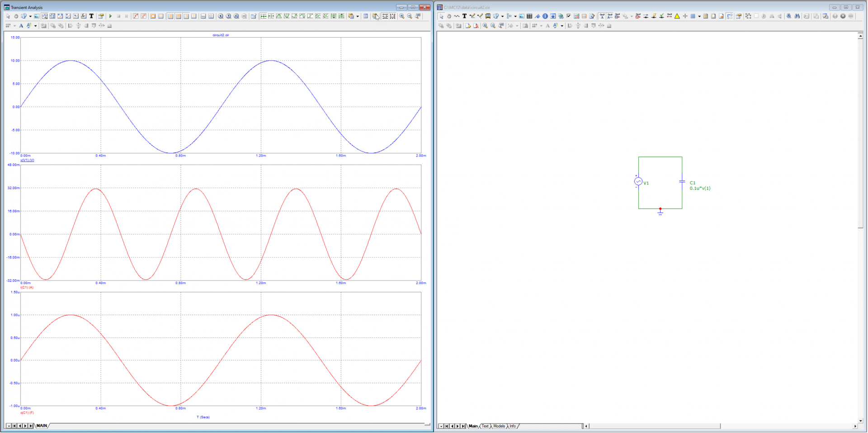Image resolution: width=868 pixels, height=433 pixels.
Task: Toggle the Peak cursor mode icon
Action: (x=279, y=16)
